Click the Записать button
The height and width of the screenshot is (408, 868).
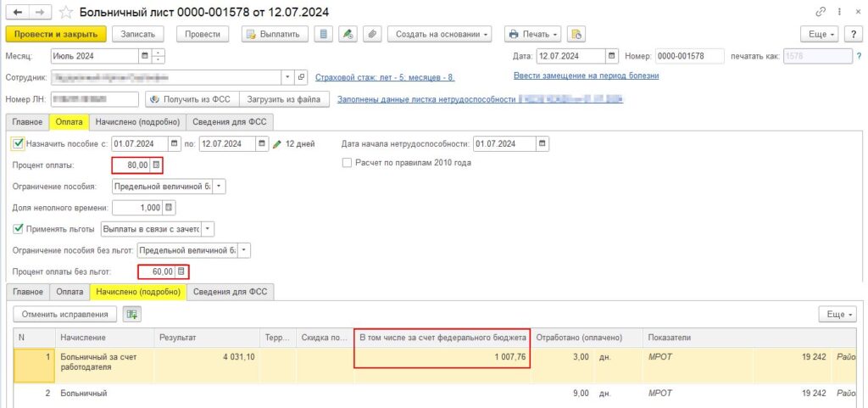coord(138,34)
